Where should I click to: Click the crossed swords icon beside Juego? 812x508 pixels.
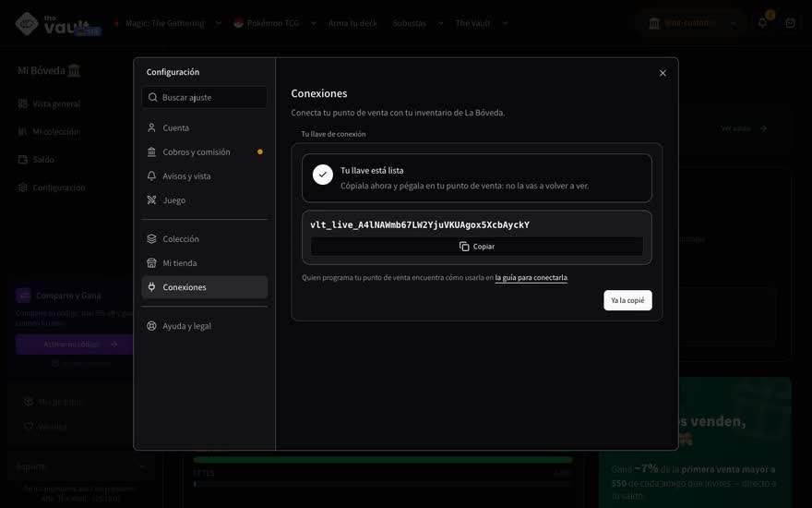151,200
